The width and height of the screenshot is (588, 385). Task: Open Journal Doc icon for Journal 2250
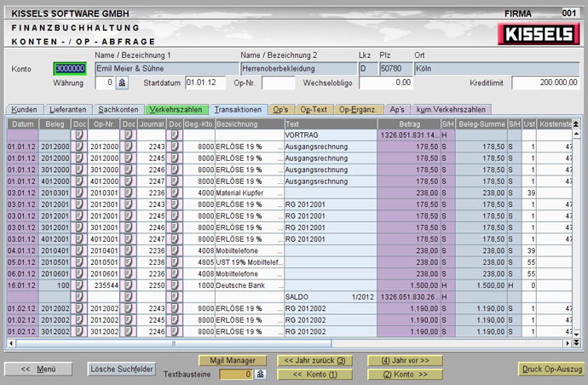tap(175, 285)
